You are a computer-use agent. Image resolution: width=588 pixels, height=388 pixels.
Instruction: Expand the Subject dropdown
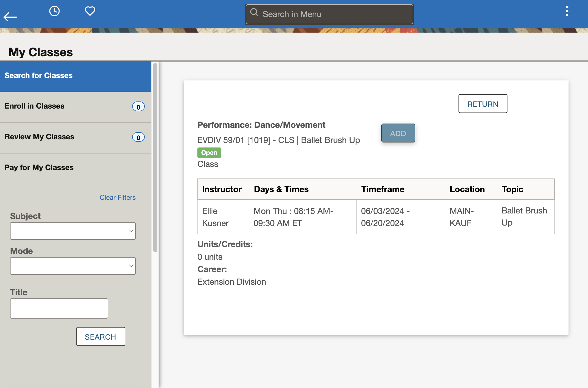pyautogui.click(x=73, y=231)
